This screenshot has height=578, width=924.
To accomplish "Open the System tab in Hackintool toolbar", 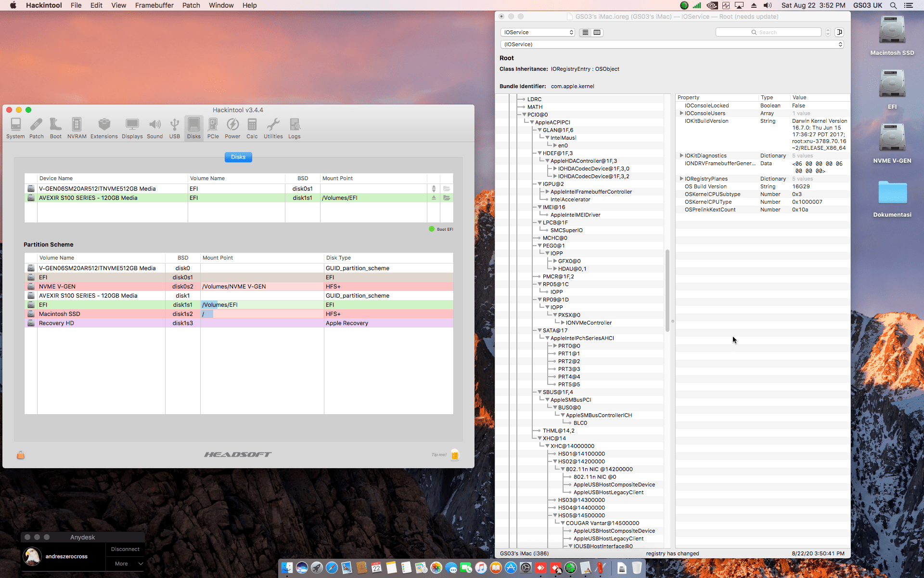I will [15, 128].
